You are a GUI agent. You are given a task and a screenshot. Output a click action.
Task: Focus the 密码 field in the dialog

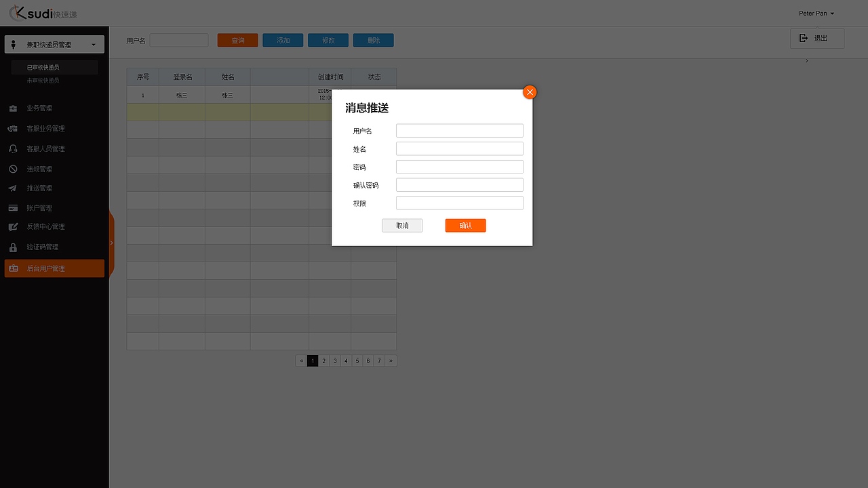pos(460,167)
